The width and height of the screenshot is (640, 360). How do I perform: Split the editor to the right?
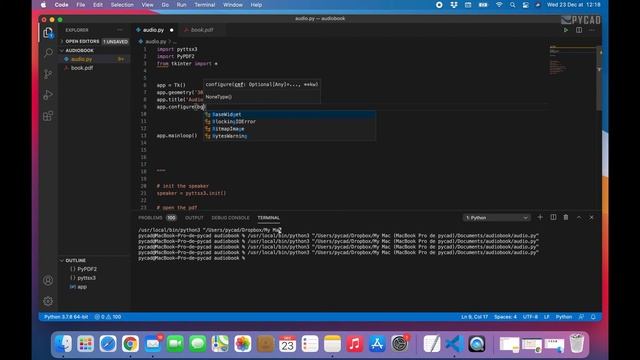(579, 30)
